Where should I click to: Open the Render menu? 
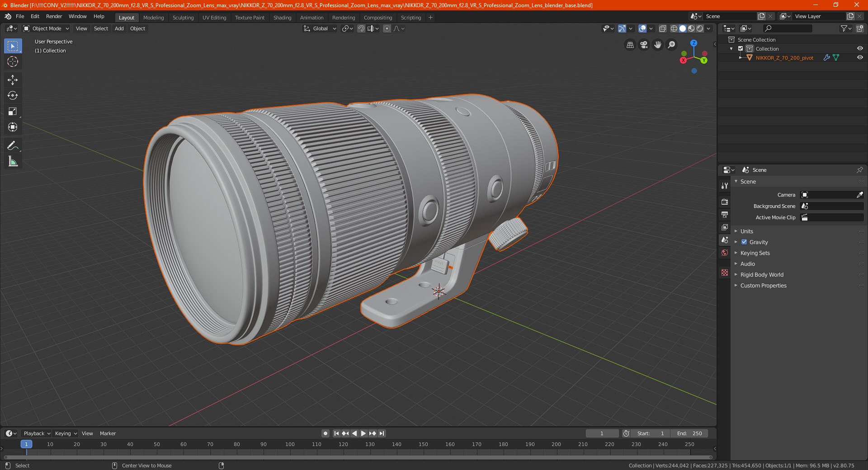(x=54, y=16)
